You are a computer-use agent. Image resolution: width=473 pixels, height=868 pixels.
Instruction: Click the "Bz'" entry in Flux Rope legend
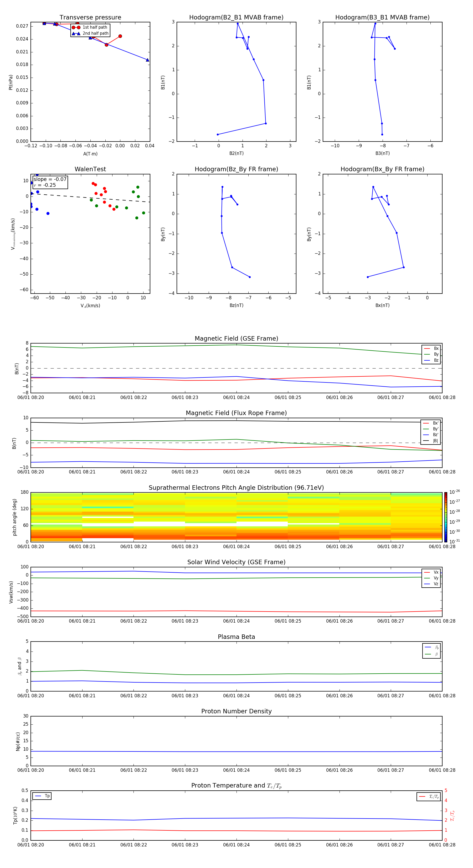(431, 435)
